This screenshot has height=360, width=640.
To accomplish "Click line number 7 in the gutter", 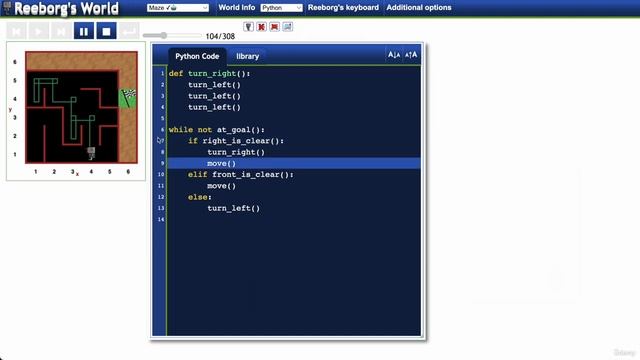I will [162, 141].
